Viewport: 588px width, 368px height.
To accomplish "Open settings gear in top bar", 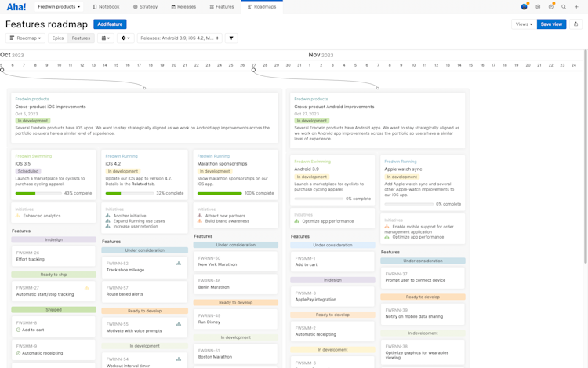I will click(538, 7).
